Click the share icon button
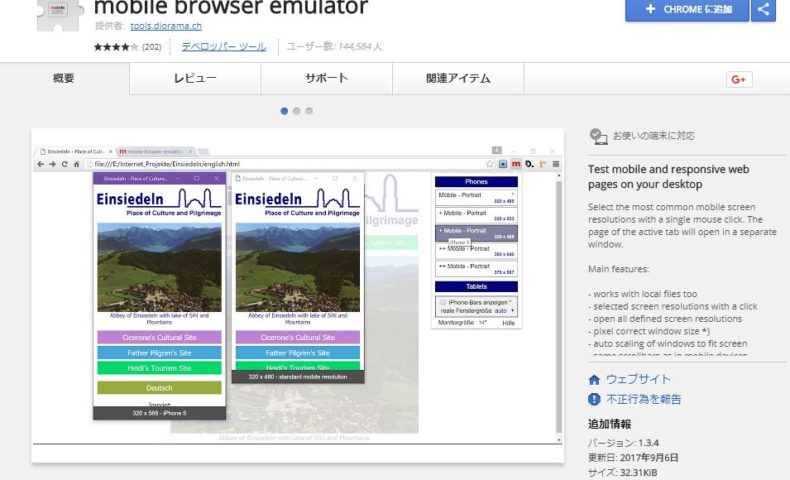The image size is (790, 480). click(763, 9)
